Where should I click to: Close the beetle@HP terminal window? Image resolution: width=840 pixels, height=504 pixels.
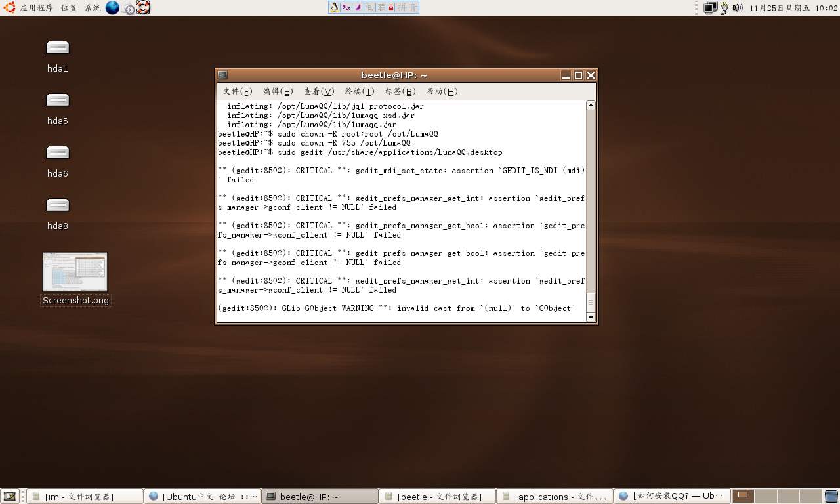591,75
